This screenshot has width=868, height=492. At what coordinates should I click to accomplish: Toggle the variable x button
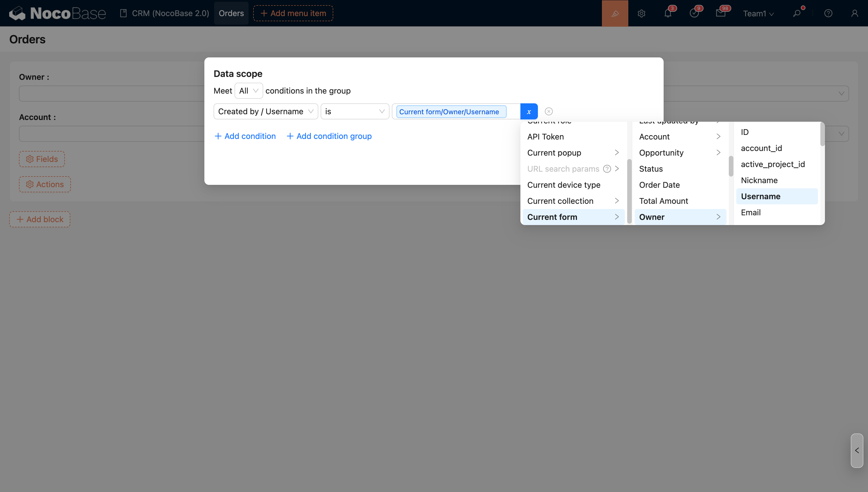coord(529,111)
